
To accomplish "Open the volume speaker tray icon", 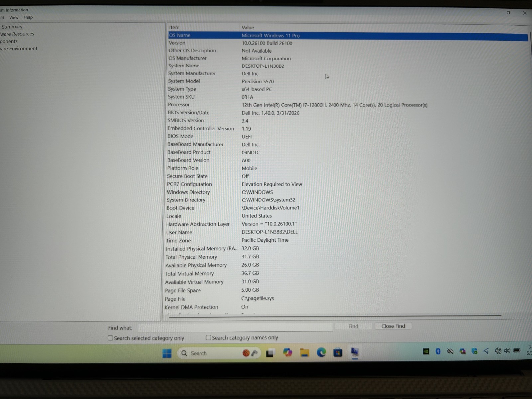I will click(507, 350).
